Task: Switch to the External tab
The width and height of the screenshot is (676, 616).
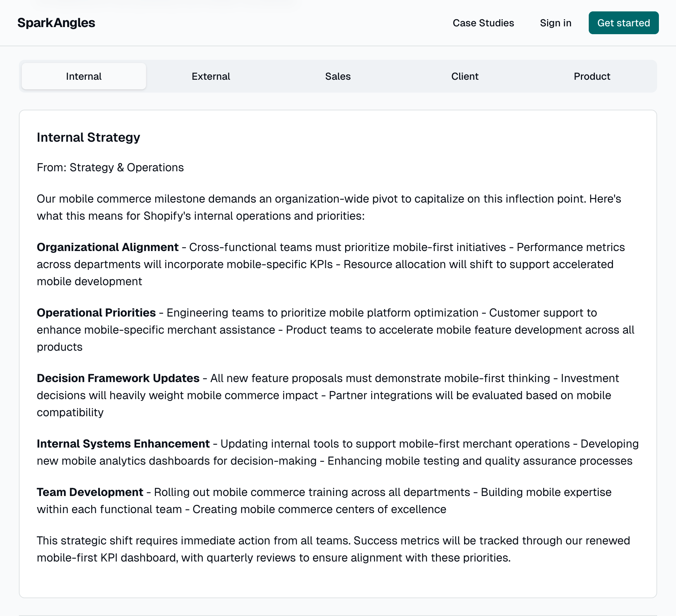Action: 210,76
